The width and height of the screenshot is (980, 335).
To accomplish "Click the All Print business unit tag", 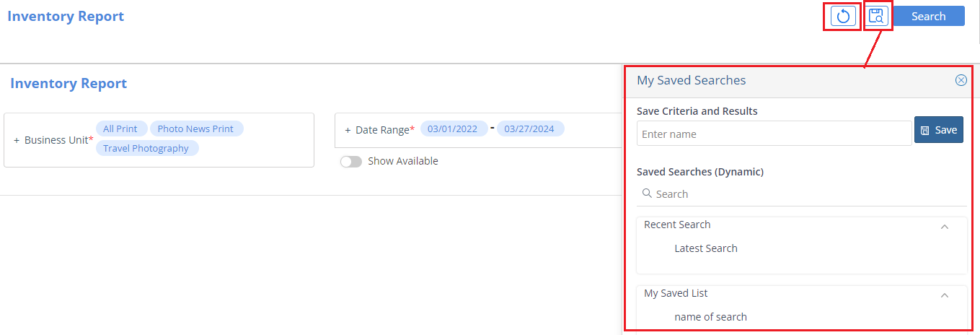I will 120,129.
